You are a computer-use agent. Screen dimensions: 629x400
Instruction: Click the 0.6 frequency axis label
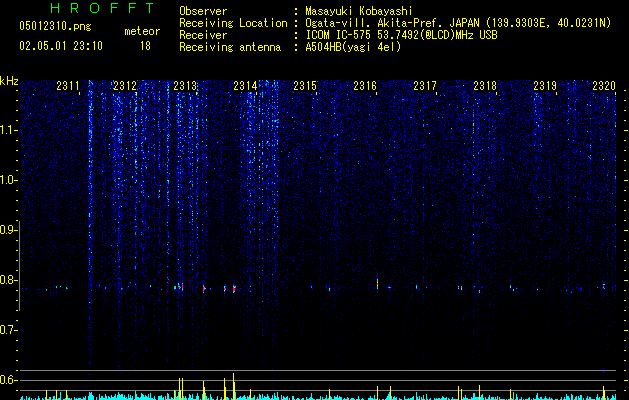click(7, 380)
